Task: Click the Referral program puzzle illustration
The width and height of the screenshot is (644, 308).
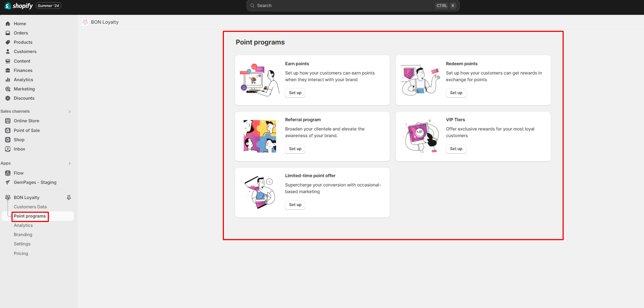Action: [x=260, y=136]
